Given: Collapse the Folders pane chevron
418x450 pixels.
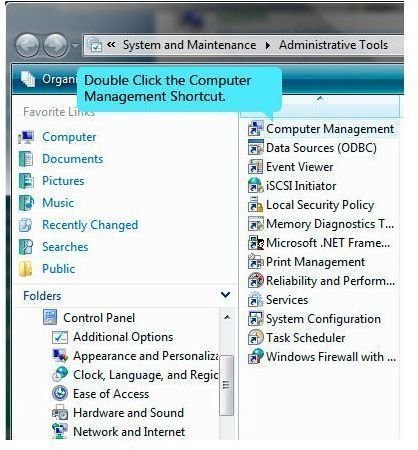Looking at the screenshot, I should (x=226, y=295).
